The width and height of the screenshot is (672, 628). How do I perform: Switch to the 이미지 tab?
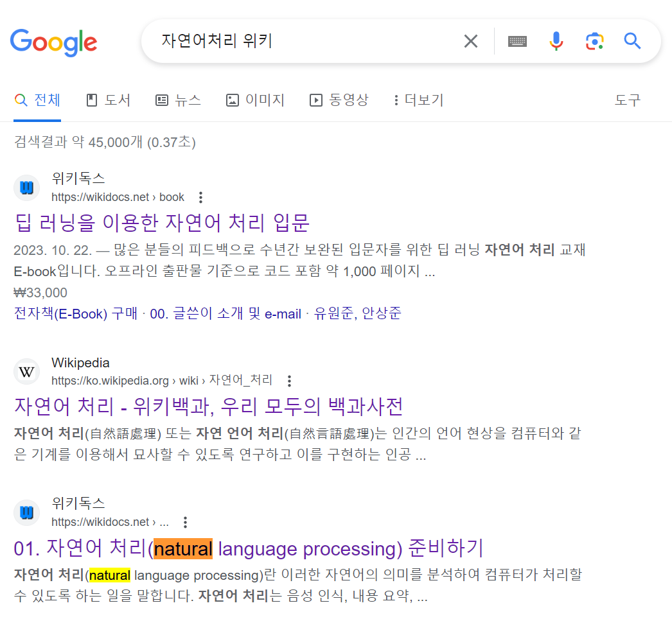point(256,100)
